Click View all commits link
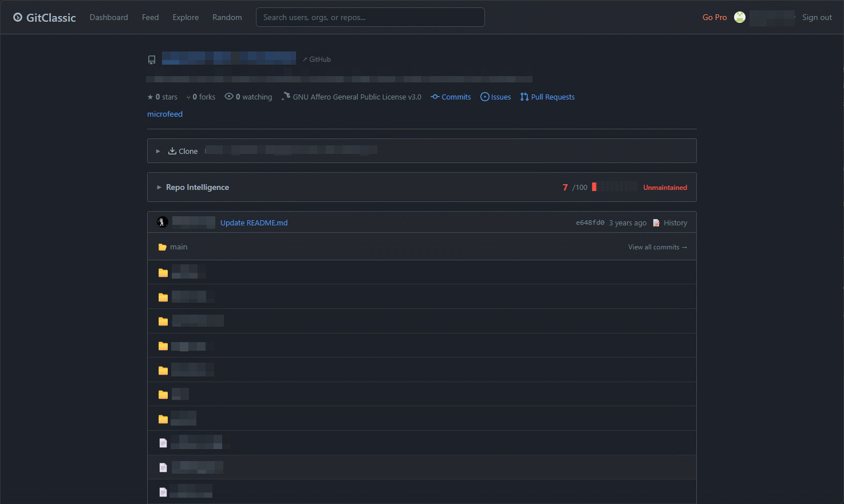844x504 pixels. 657,247
